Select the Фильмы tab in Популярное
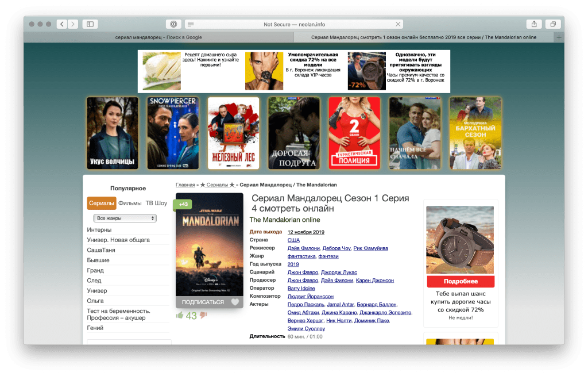Image resolution: width=588 pixels, height=376 pixels. (x=130, y=203)
